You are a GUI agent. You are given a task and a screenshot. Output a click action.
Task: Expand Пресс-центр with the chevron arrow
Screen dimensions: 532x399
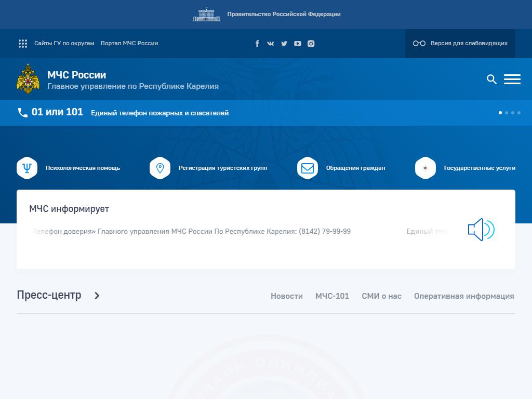click(x=97, y=296)
